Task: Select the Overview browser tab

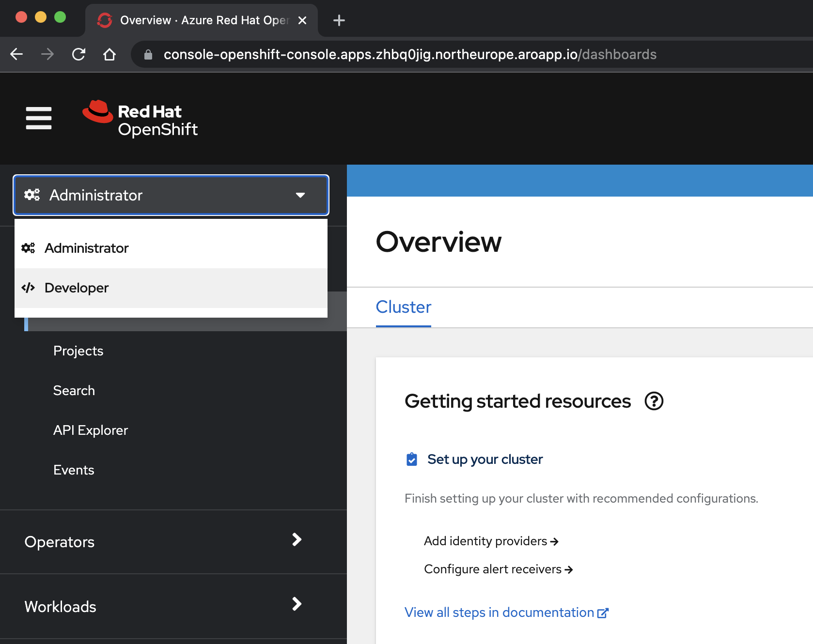Action: click(x=194, y=20)
